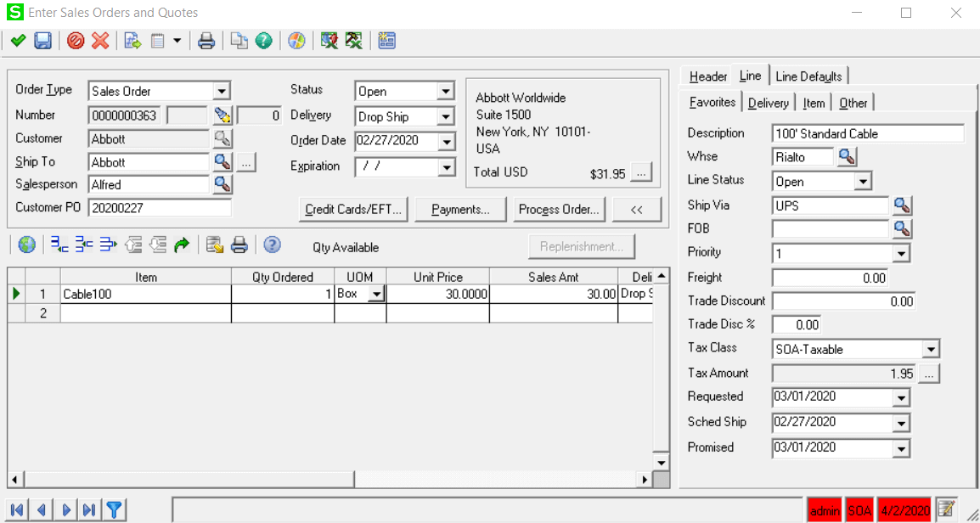Open Help with the question mark icon
The width and height of the screenshot is (980, 523).
click(263, 40)
